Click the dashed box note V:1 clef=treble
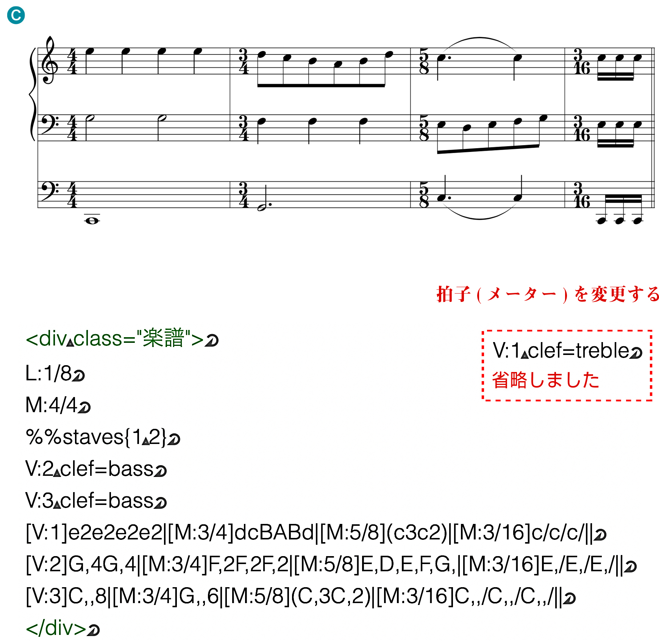The width and height of the screenshot is (659, 644). pyautogui.click(x=567, y=365)
